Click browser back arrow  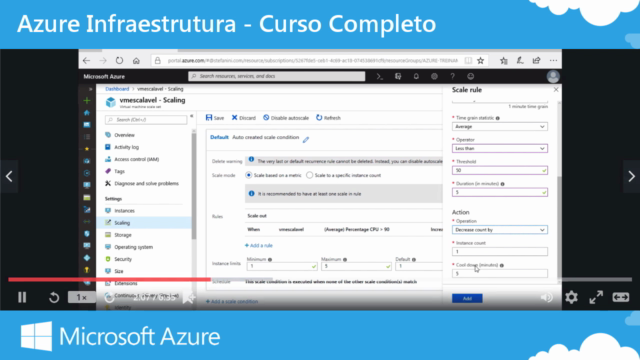[86, 61]
